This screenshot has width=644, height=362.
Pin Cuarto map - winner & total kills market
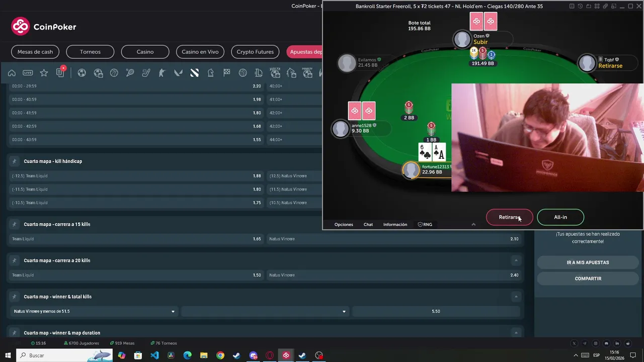point(15,297)
